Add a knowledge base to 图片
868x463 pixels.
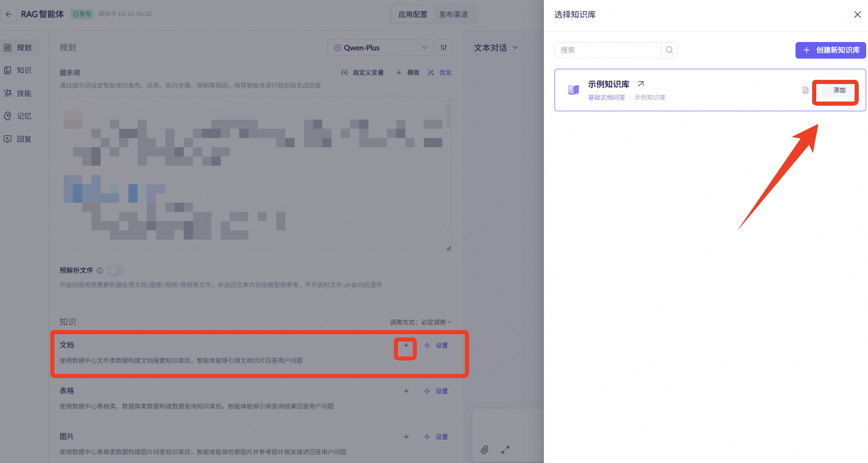406,437
